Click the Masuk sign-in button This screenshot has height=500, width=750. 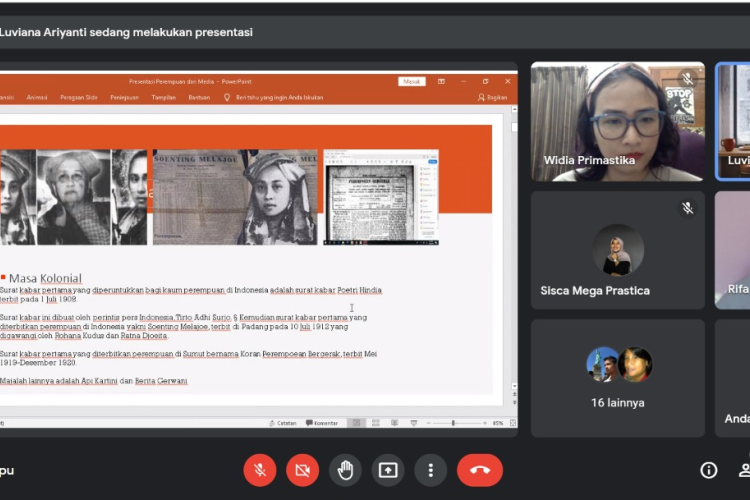click(x=411, y=81)
